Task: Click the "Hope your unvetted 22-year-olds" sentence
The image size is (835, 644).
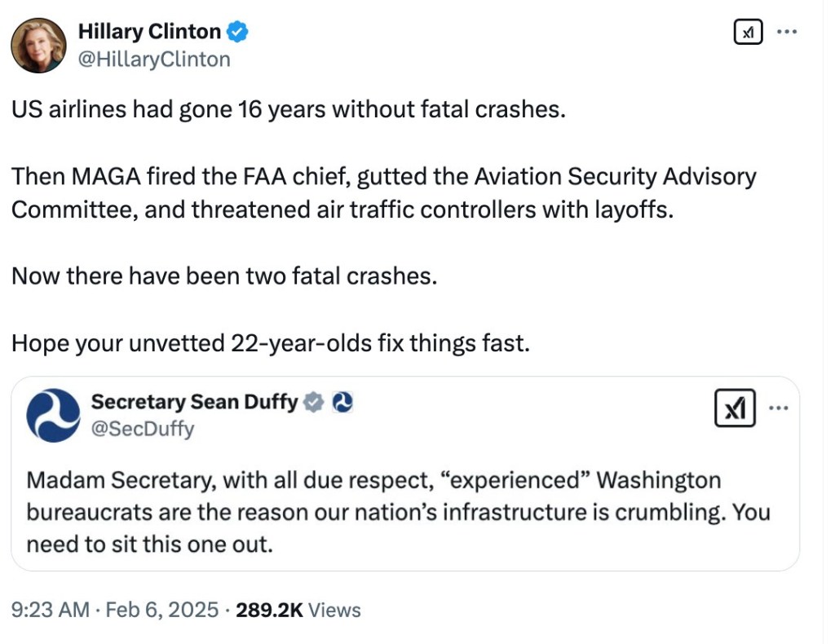Action: click(270, 343)
